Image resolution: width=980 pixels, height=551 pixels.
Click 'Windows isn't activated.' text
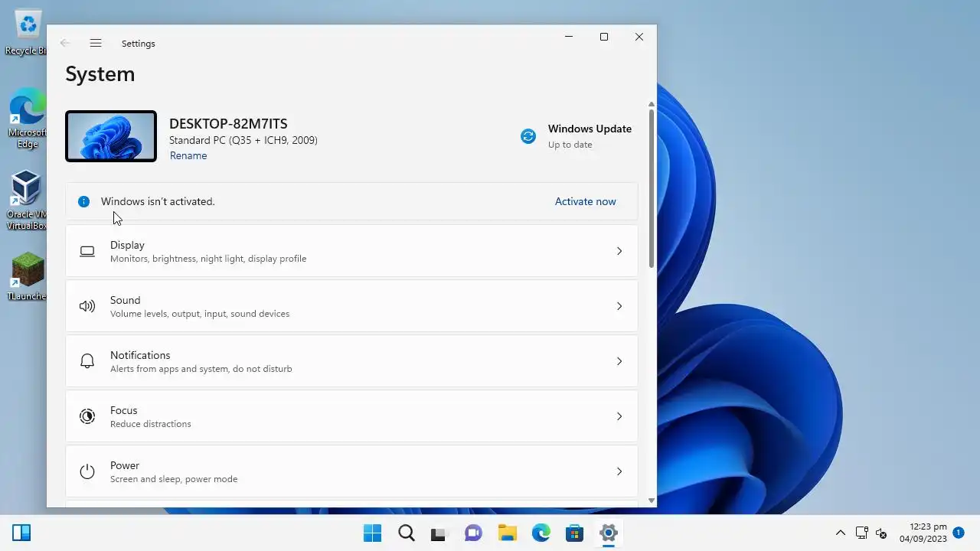[158, 201]
